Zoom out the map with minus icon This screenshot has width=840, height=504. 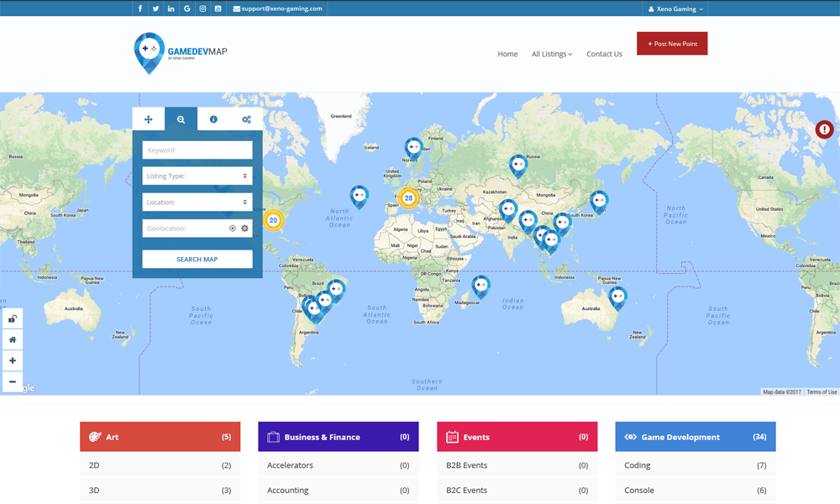[x=12, y=381]
